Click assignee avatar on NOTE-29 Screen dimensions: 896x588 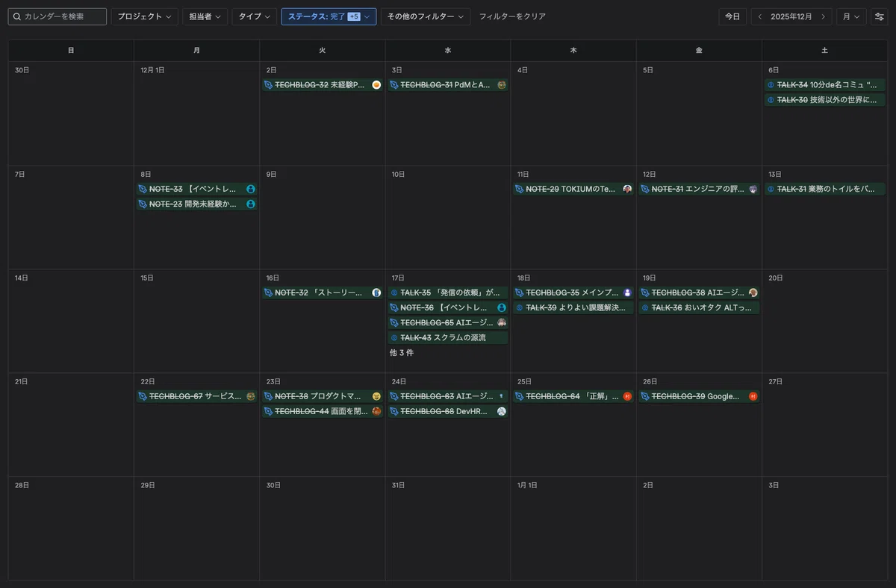click(627, 189)
